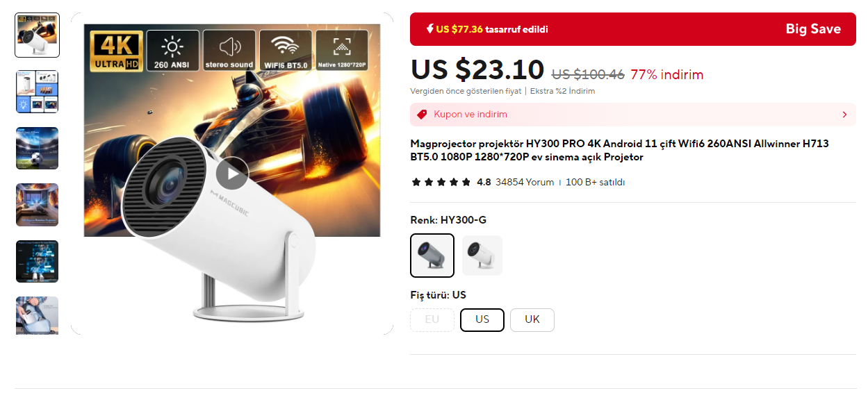Click the red coupon tag icon
Image resolution: width=868 pixels, height=418 pixels.
(x=422, y=115)
